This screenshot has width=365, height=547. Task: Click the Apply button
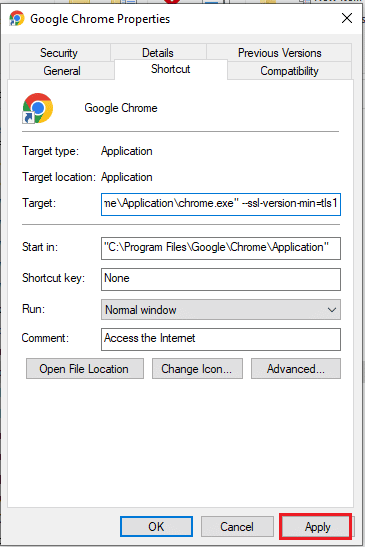(317, 526)
